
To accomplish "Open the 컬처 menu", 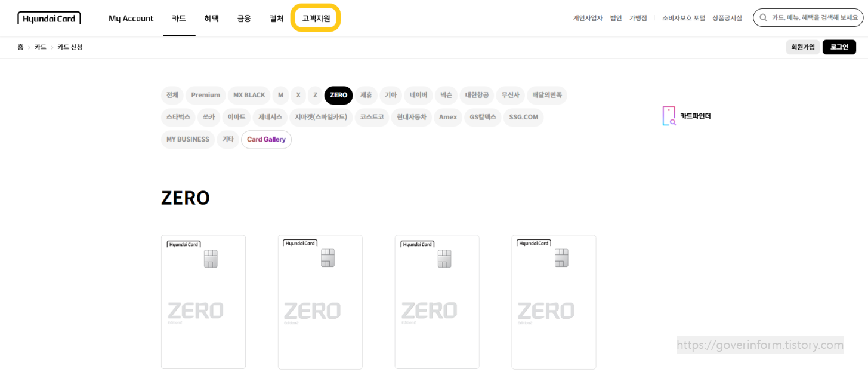I will click(276, 19).
